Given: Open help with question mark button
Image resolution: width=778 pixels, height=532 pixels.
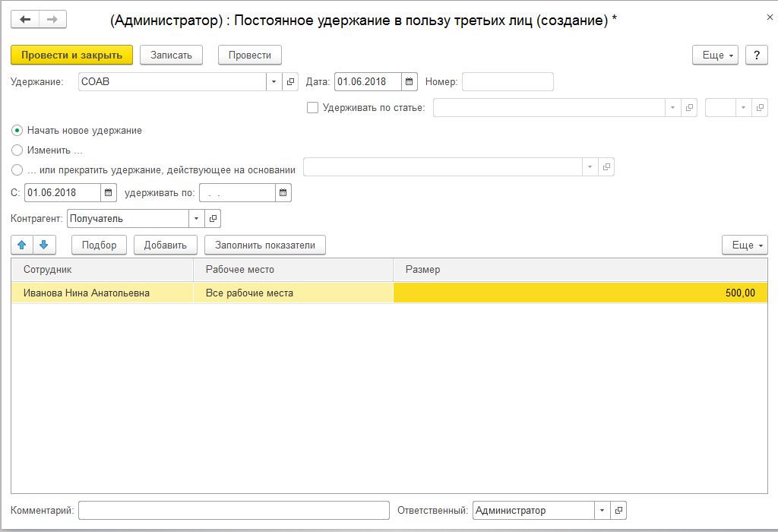Looking at the screenshot, I should (x=756, y=55).
